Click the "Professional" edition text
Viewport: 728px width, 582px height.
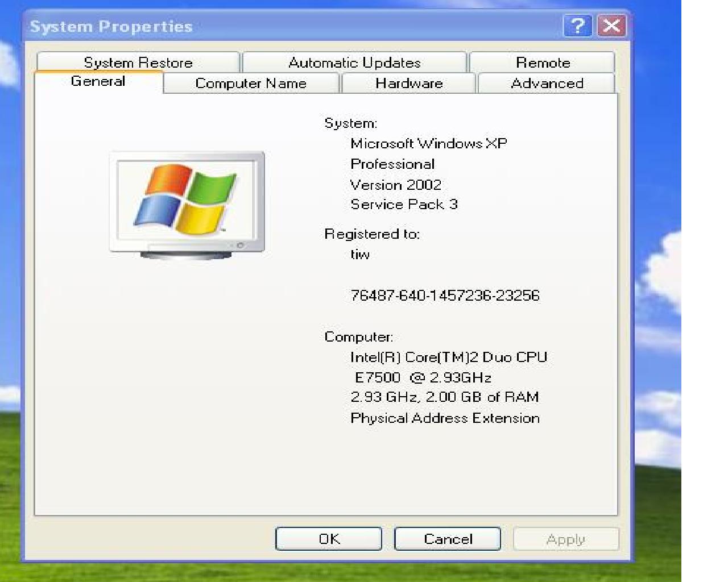392,164
